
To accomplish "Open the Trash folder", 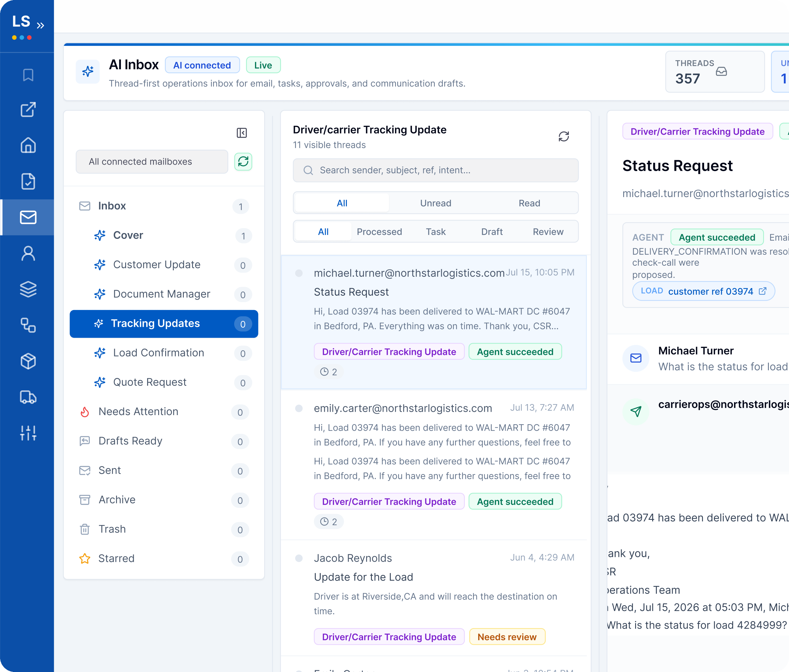I will pos(164,529).
